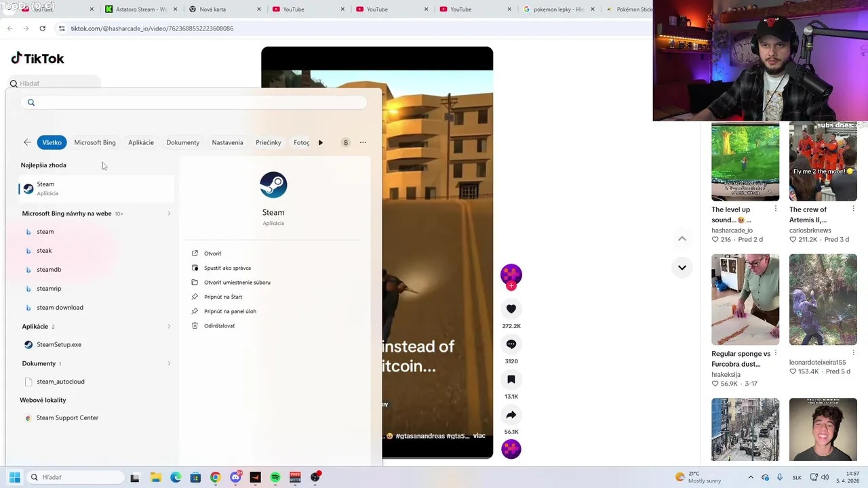Go to previous TikTok video with up chevron
The image size is (868, 488).
click(x=682, y=239)
